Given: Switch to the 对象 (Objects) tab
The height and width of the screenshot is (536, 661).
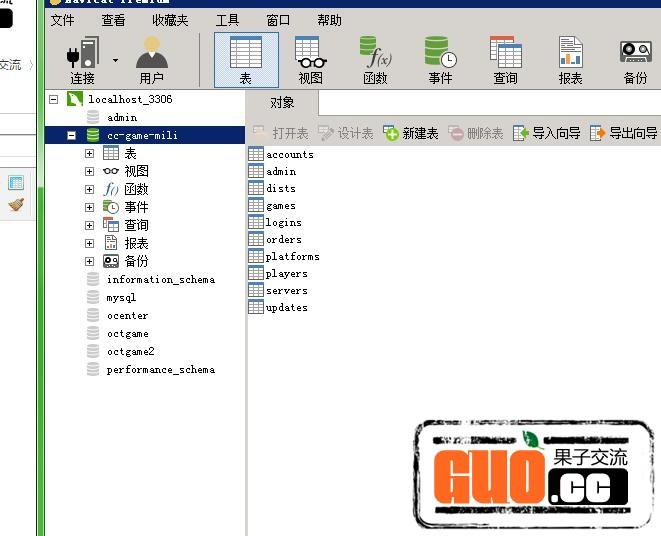Looking at the screenshot, I should tap(282, 102).
